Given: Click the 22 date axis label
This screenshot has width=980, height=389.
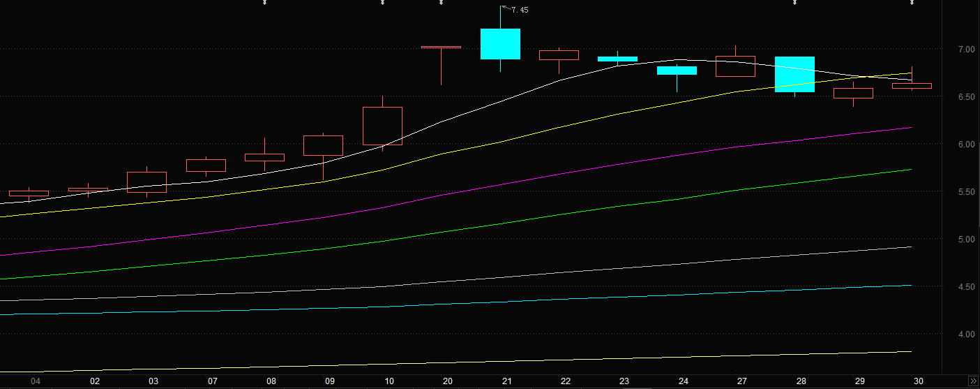Looking at the screenshot, I should click(566, 381).
